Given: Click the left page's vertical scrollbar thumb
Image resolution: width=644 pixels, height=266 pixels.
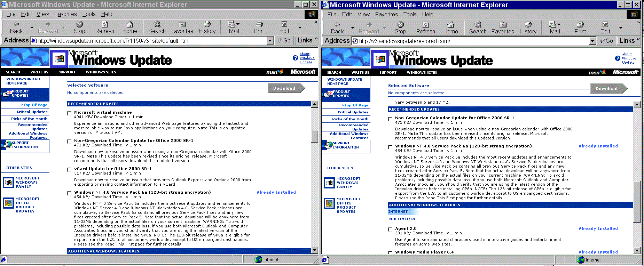Looking at the screenshot, I should coord(314,137).
